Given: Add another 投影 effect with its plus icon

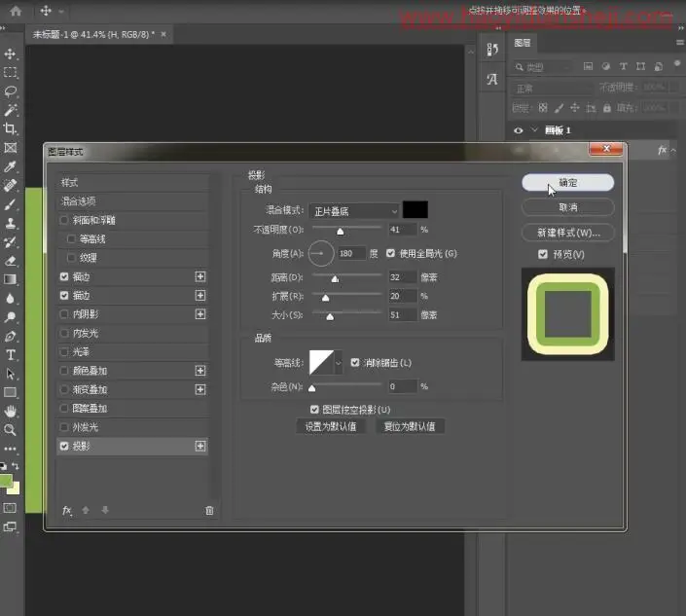Looking at the screenshot, I should [200, 446].
